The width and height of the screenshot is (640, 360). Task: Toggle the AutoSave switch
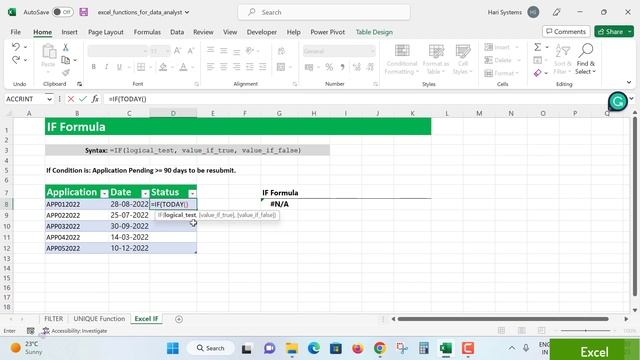pyautogui.click(x=62, y=12)
